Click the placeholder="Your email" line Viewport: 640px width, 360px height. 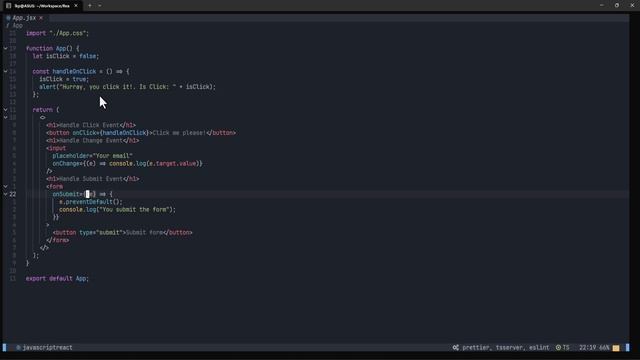[x=92, y=156]
